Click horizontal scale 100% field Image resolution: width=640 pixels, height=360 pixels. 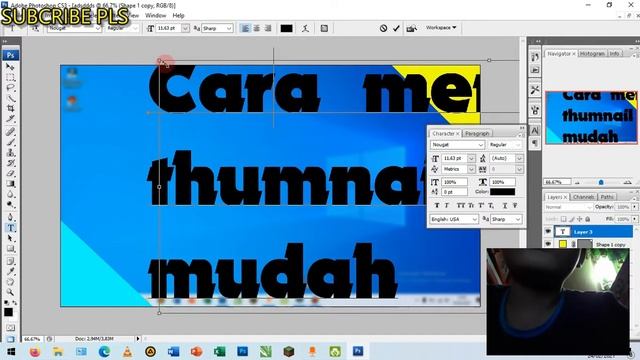point(502,182)
